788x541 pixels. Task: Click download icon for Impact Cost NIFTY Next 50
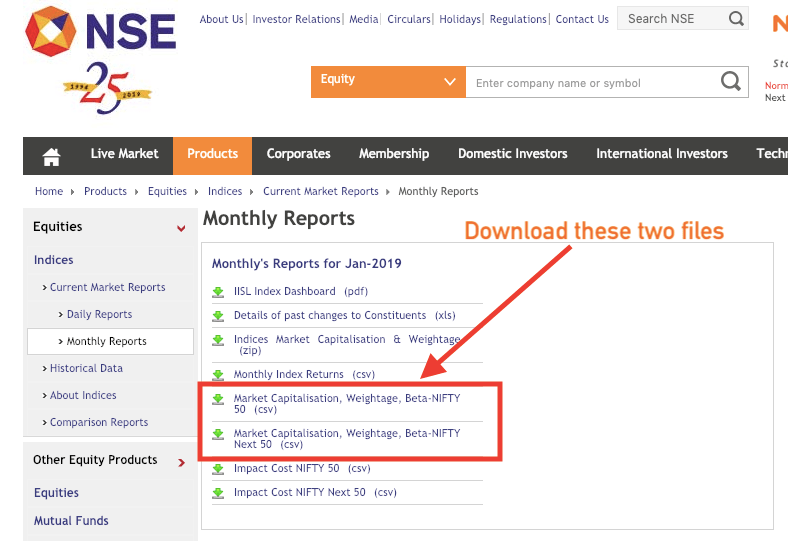[x=218, y=493]
